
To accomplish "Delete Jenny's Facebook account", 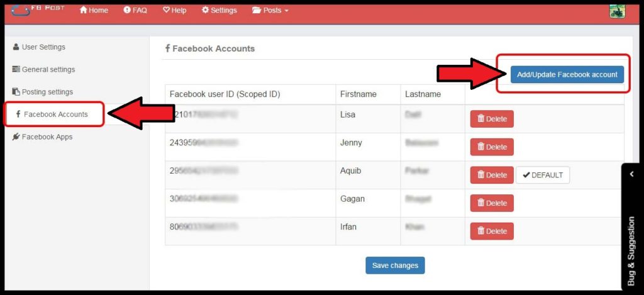I will coord(492,147).
